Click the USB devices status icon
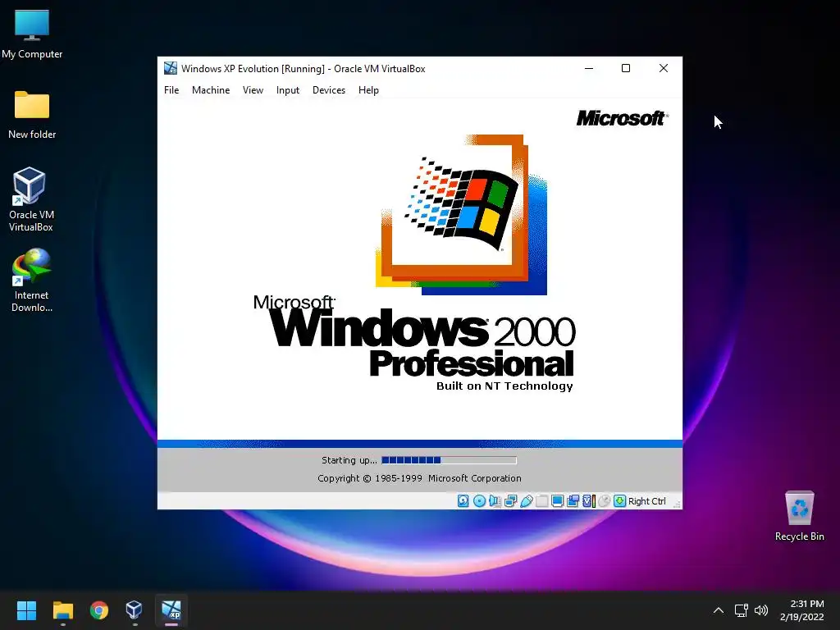Screen dimensions: 840x630 click(x=527, y=501)
